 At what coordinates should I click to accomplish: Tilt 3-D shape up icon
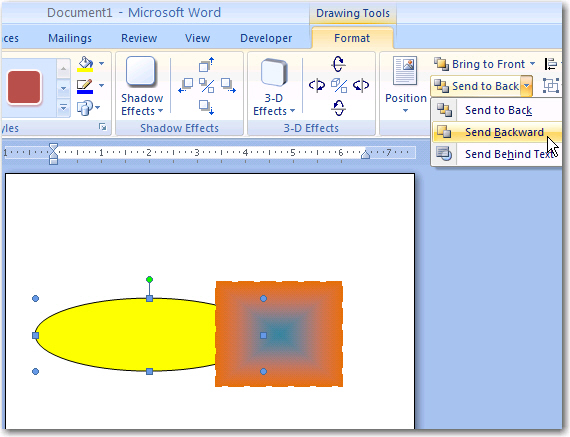pos(338,64)
